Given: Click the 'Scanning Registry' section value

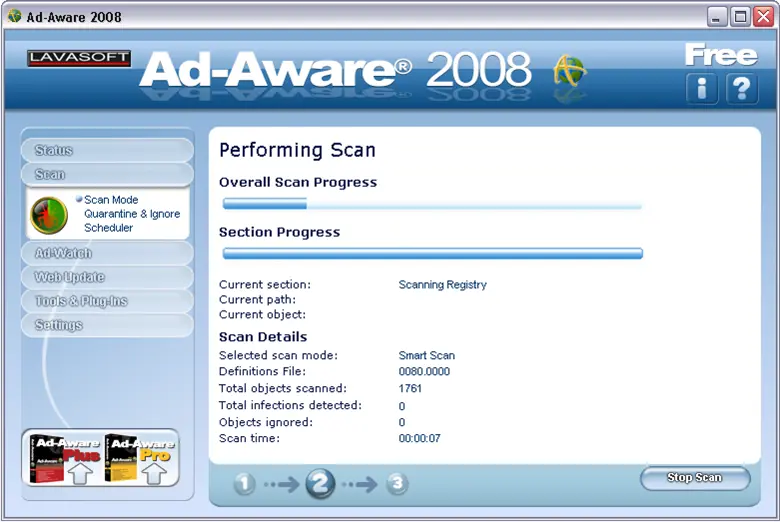Looking at the screenshot, I should click(442, 285).
